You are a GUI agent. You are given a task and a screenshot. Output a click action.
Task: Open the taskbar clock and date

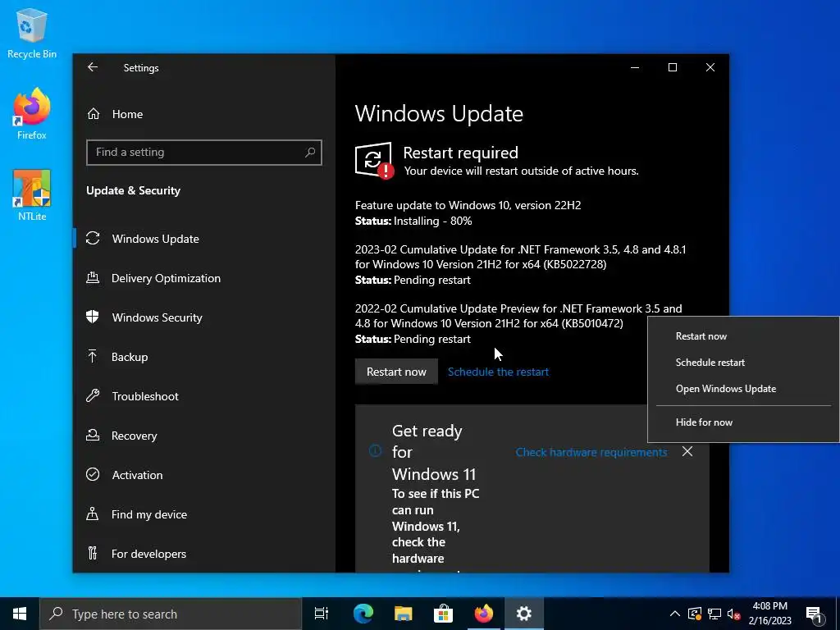769,614
